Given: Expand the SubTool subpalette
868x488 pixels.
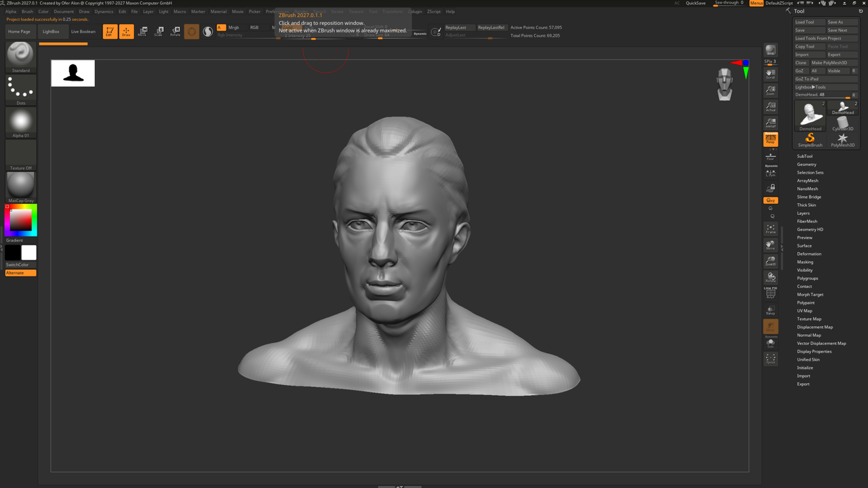Looking at the screenshot, I should (x=804, y=157).
